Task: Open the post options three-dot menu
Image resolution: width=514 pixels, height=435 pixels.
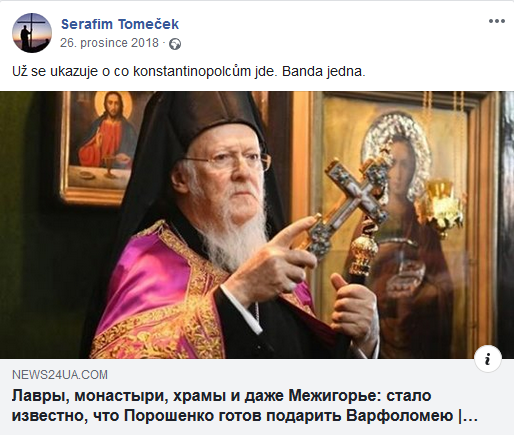Action: [497, 21]
